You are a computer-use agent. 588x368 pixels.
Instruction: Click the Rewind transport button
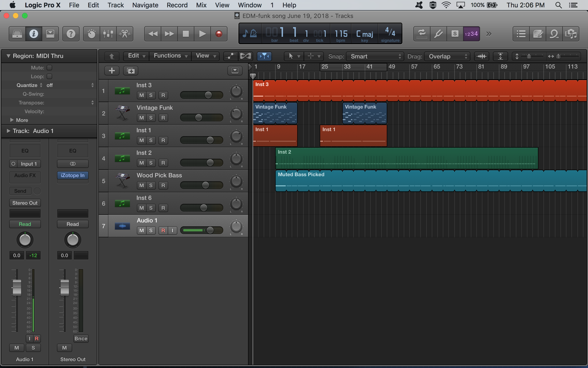[153, 34]
